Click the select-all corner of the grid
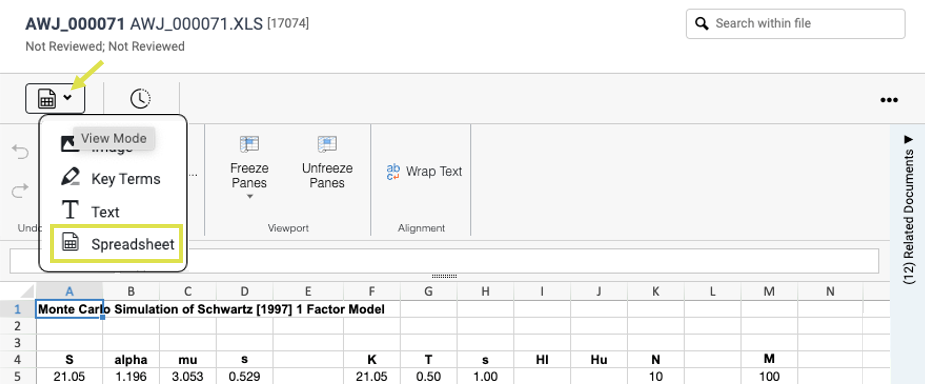Viewport: 925px width, 388px height. point(18,291)
